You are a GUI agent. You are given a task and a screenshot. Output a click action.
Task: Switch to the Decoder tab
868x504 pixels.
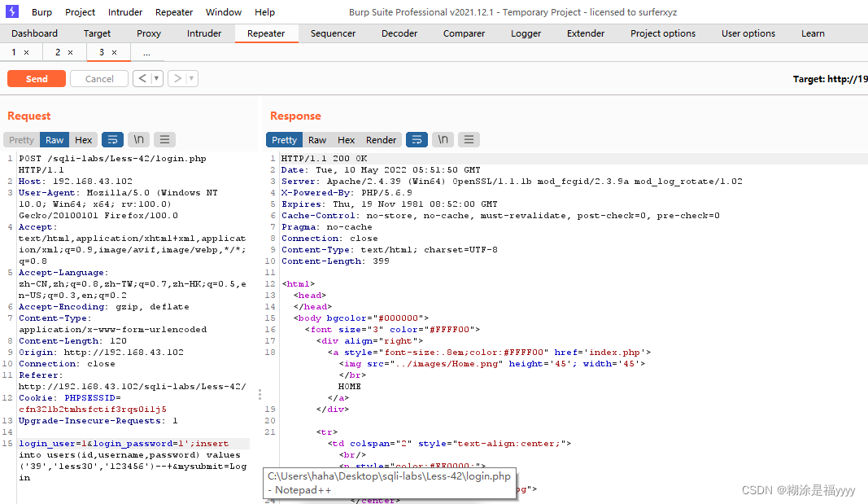399,33
